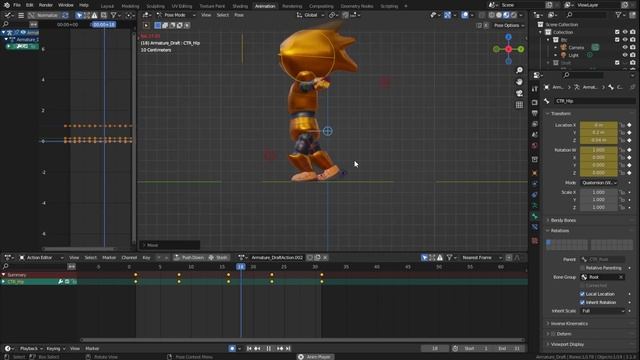640x360 pixels.
Task: Switch to the Shading workspace tab
Action: point(240,6)
